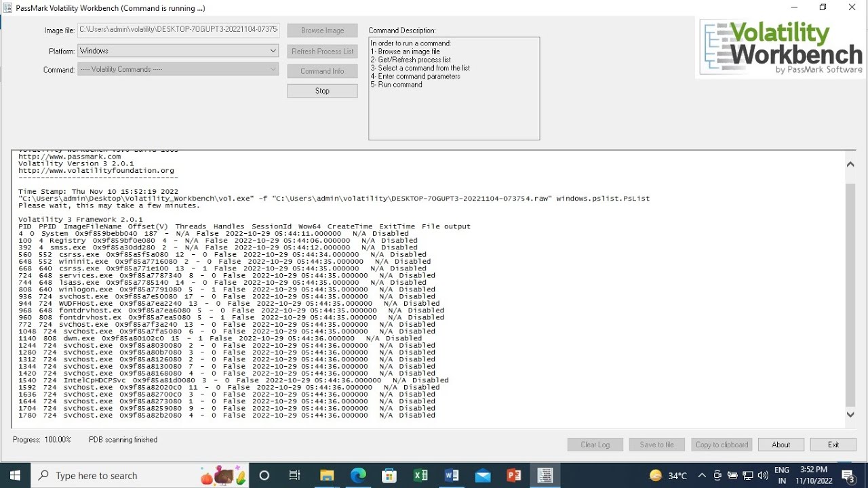Launch Microsoft Edge from taskbar
Viewport: 868px width, 488px height.
[358, 476]
